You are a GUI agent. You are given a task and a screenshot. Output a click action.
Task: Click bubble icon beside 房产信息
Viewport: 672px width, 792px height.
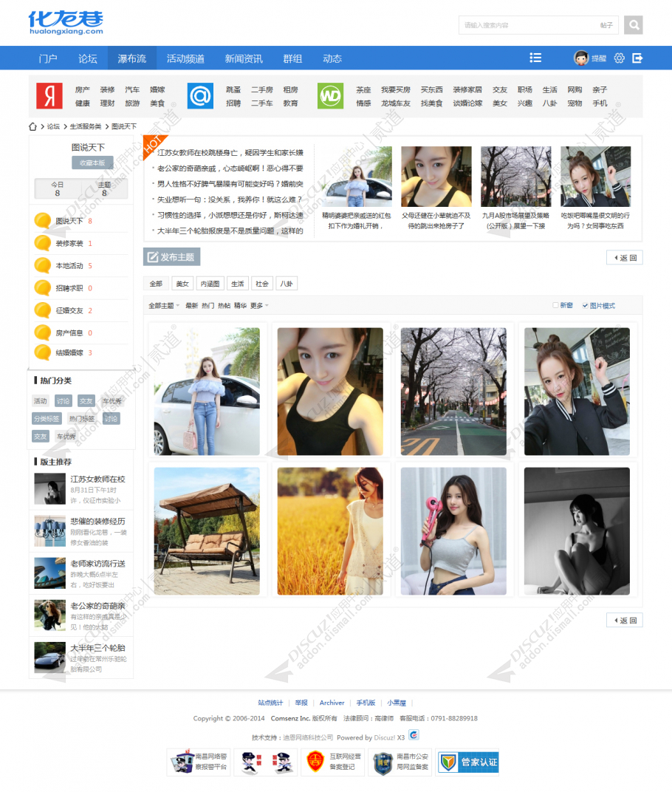pyautogui.click(x=42, y=332)
